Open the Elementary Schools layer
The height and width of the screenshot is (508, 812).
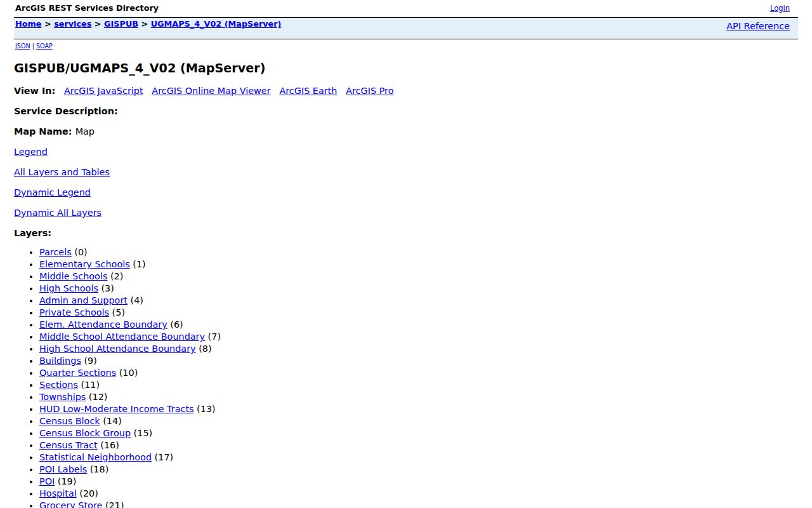coord(84,264)
